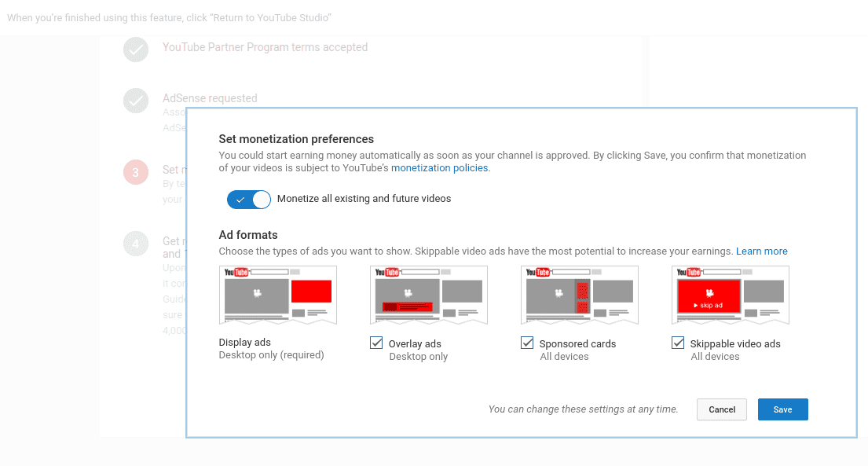
Task: Click the YouTube logo in Display ads preview
Action: [236, 271]
